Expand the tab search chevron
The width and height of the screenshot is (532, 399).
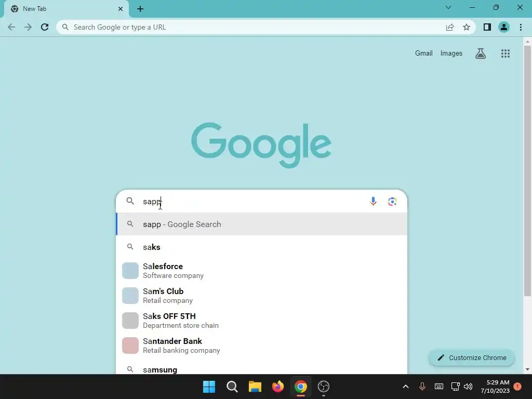[x=448, y=7]
